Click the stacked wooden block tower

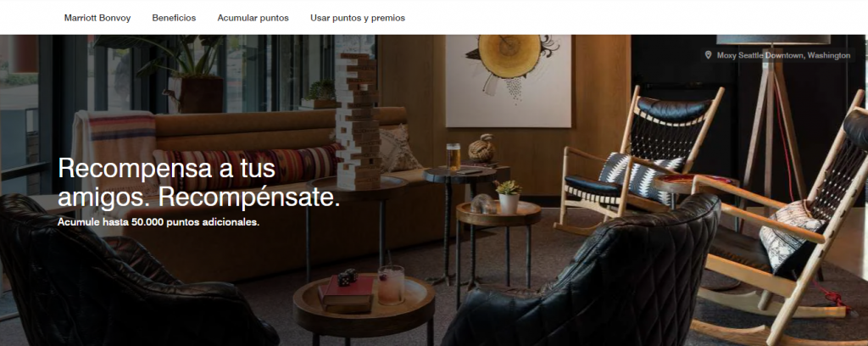(358, 119)
